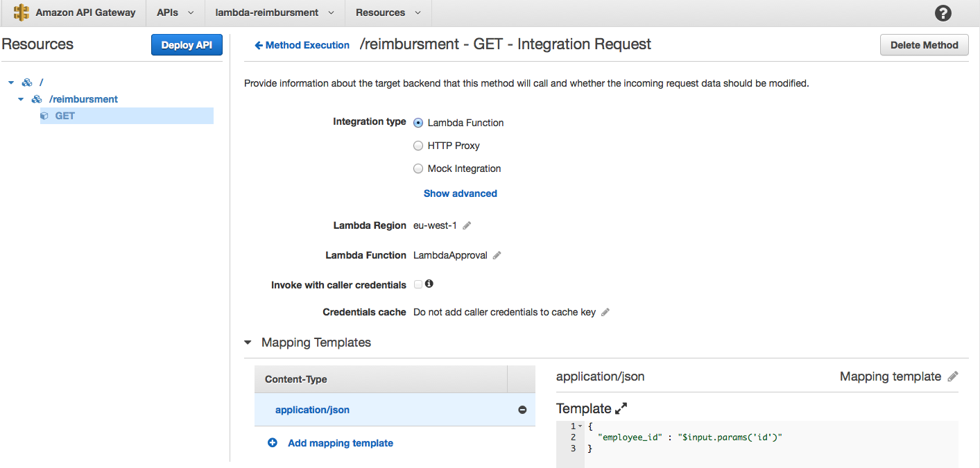980x468 pixels.
Task: Remove the application/json template with minus icon
Action: (522, 410)
